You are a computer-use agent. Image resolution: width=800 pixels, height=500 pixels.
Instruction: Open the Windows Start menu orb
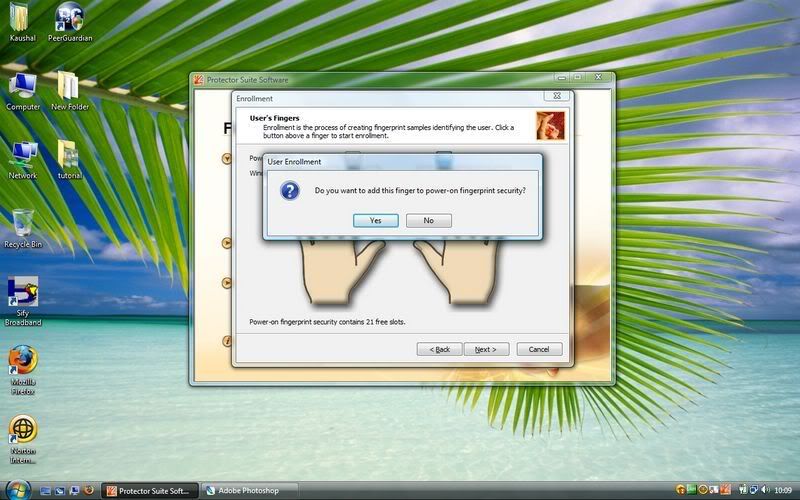pos(18,490)
